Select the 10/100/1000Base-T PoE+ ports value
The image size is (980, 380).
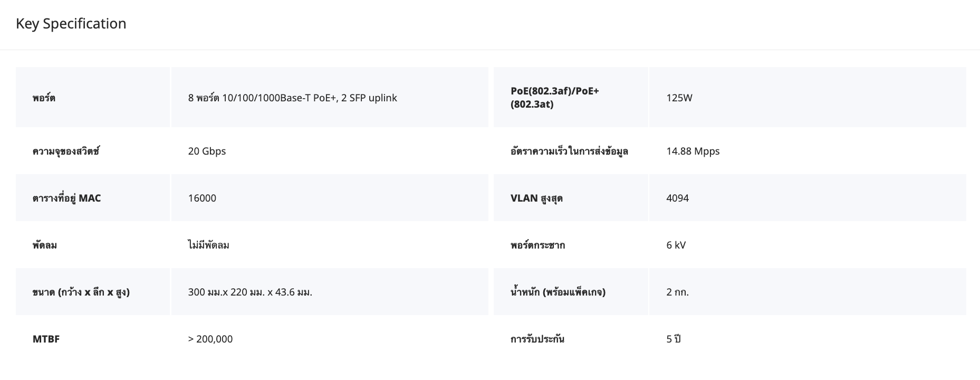point(292,98)
